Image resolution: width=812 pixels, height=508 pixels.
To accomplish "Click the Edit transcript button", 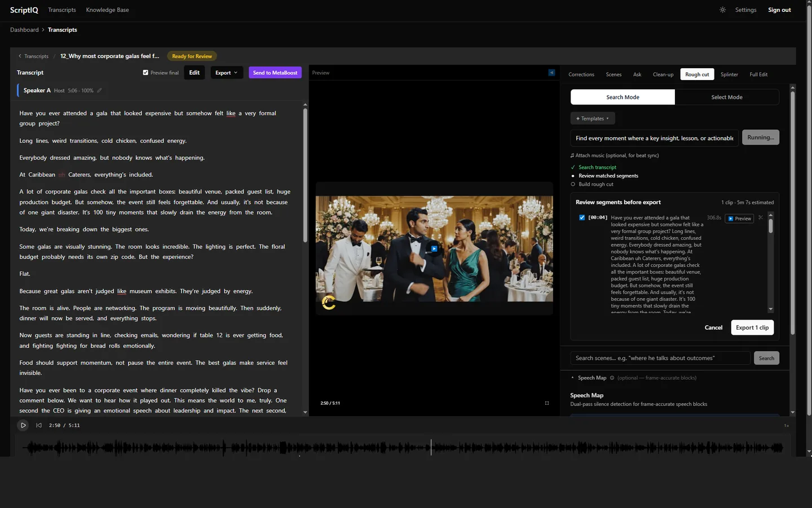I will coord(195,73).
